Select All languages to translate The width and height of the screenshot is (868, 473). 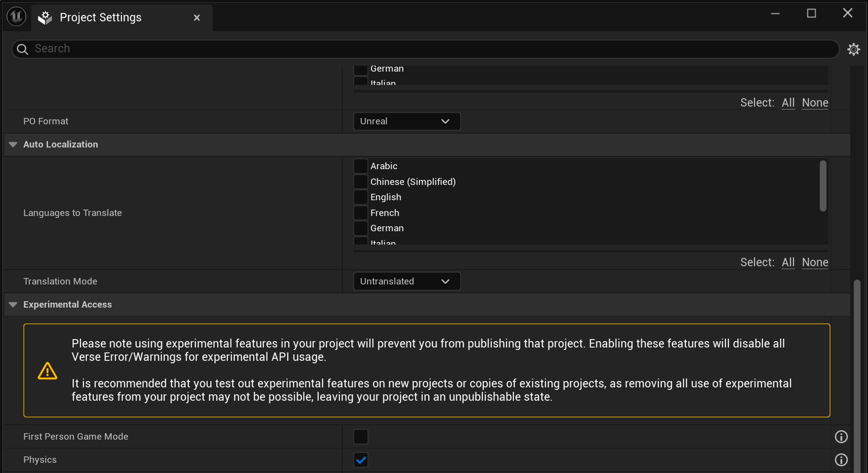788,262
